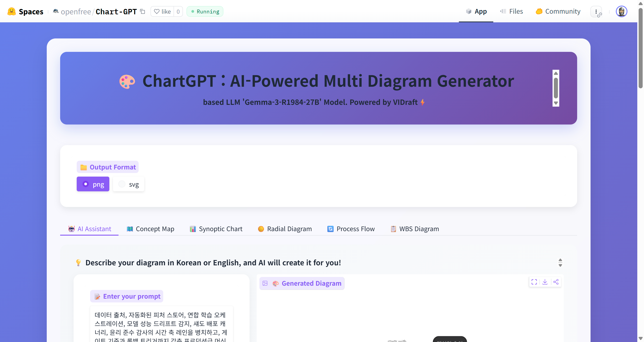Copy the Chart-GPT space name icon
The height and width of the screenshot is (342, 644).
[x=142, y=11]
